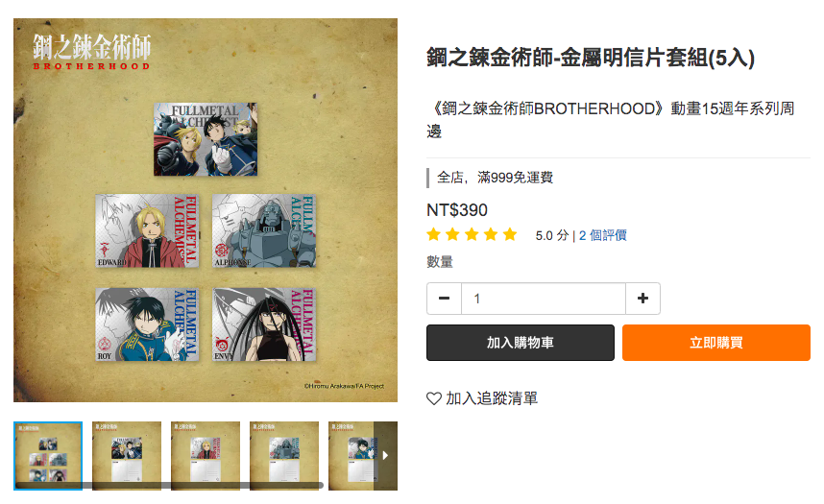Select the fourth thumbnail with Alphonse postcard
Viewport: 824px width, 504px height.
pyautogui.click(x=284, y=456)
